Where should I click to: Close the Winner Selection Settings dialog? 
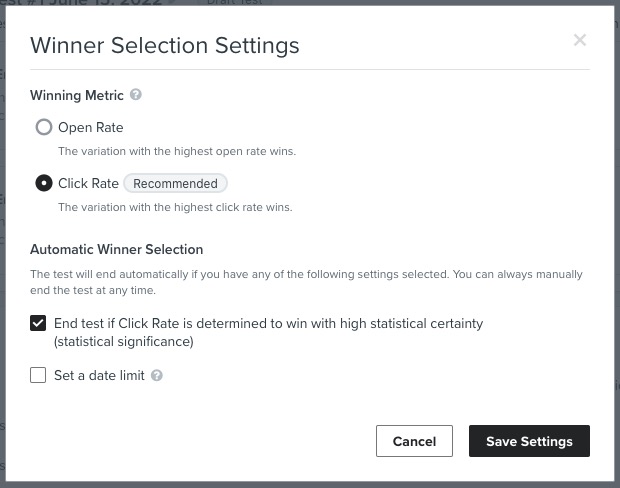579,40
